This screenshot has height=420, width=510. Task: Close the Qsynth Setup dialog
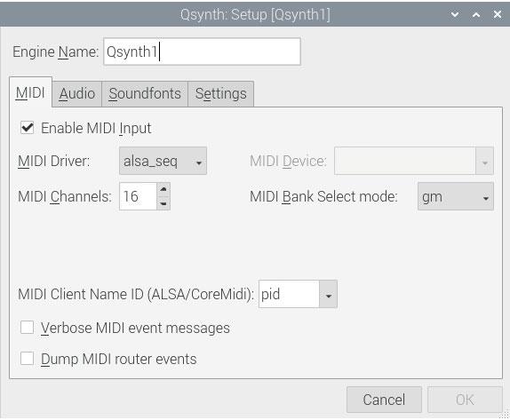coord(498,14)
